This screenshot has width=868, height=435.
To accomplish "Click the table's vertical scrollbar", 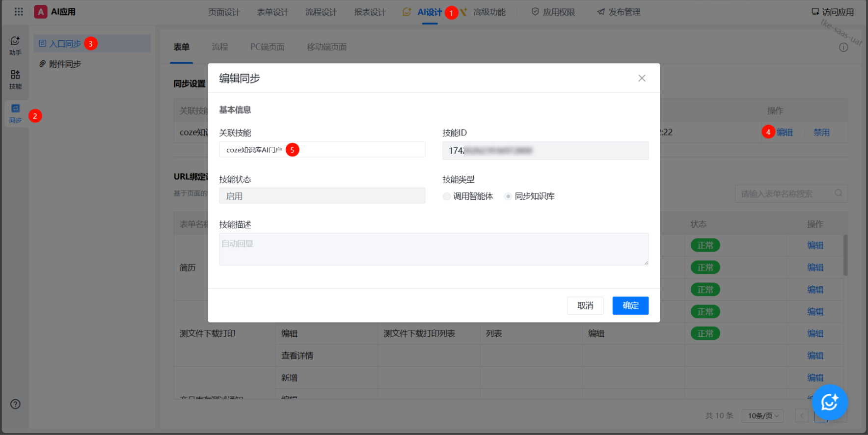I will tap(845, 255).
